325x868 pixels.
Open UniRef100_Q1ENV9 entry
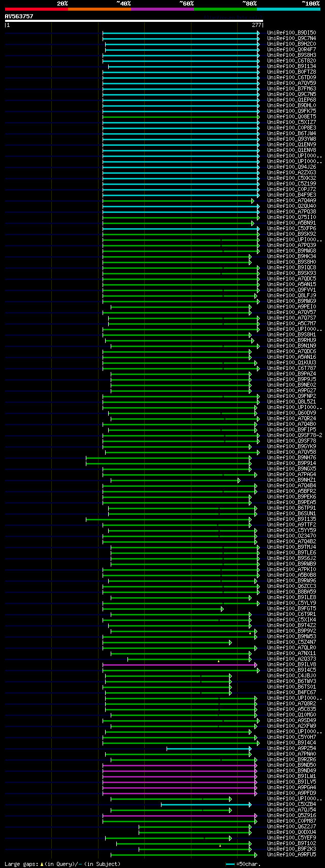pyautogui.click(x=291, y=145)
